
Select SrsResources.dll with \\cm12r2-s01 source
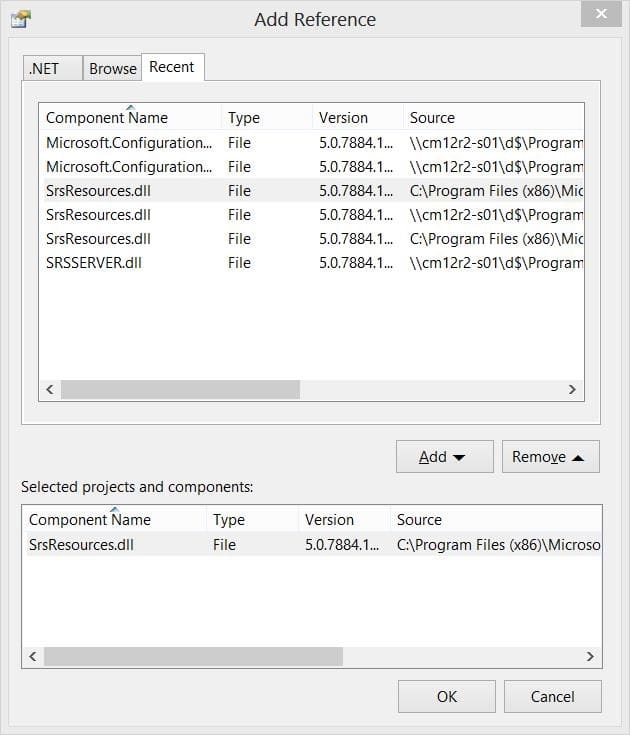[312, 215]
